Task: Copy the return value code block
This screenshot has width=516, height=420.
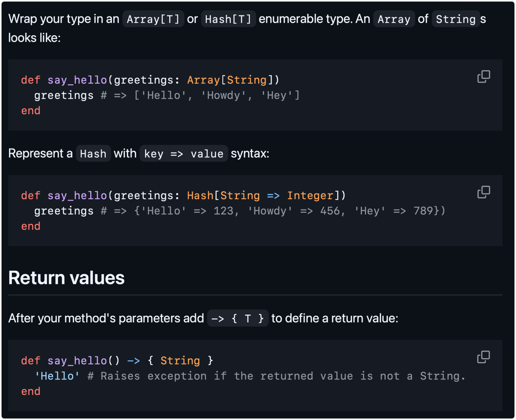Action: [x=483, y=357]
